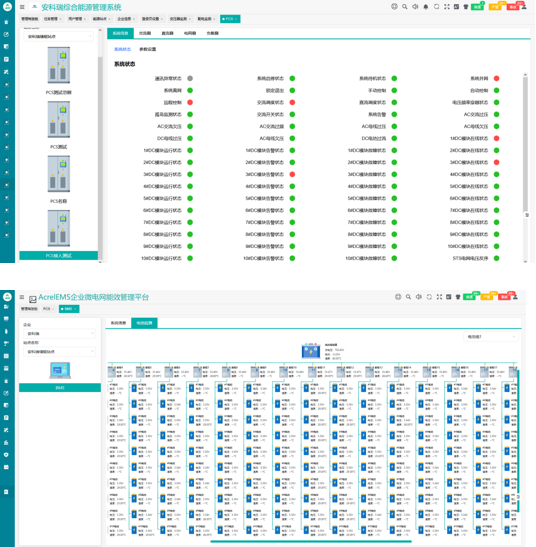Open 企业 dropdown in AcrelEMS window
Image resolution: width=536 pixels, height=547 pixels.
(x=59, y=334)
